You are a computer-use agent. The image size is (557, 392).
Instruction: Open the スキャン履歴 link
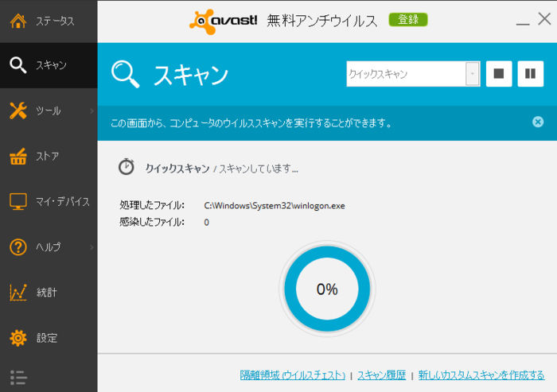click(381, 375)
